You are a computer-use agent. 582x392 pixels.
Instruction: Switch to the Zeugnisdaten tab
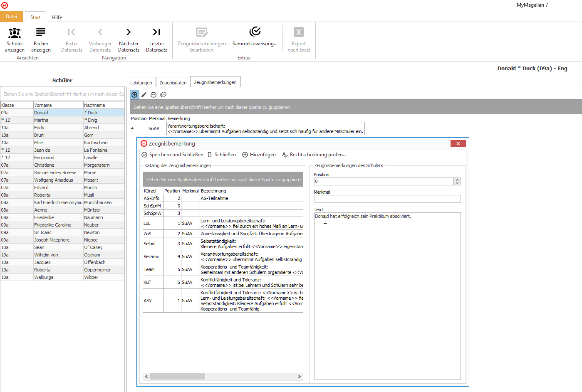pyautogui.click(x=173, y=83)
